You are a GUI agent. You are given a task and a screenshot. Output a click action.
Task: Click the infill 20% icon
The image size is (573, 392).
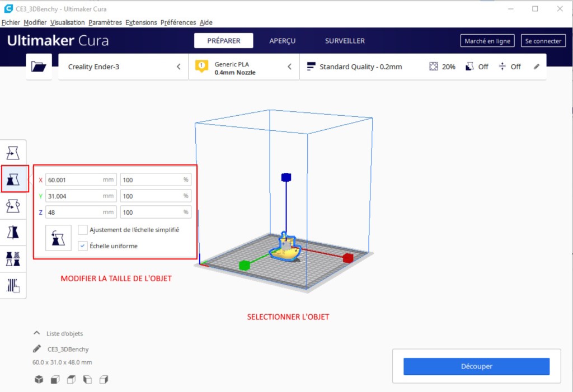(434, 67)
